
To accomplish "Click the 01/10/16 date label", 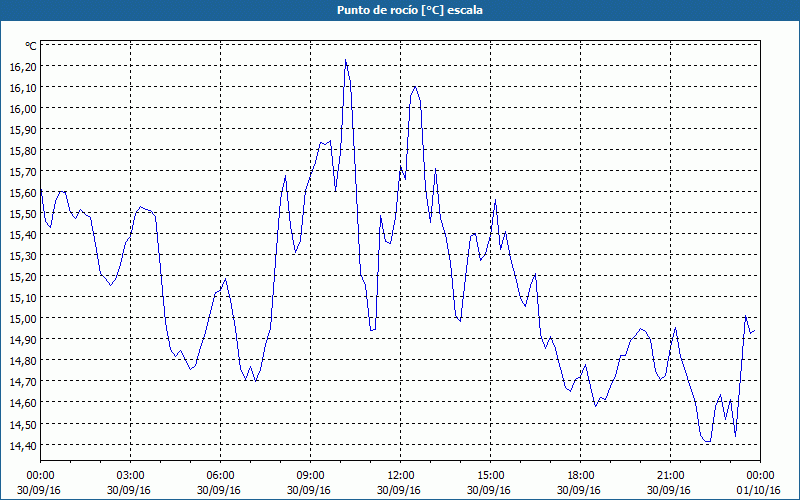I will click(759, 490).
